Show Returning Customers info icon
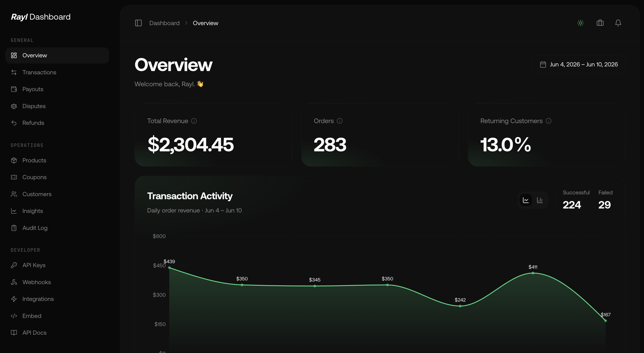 [549, 121]
